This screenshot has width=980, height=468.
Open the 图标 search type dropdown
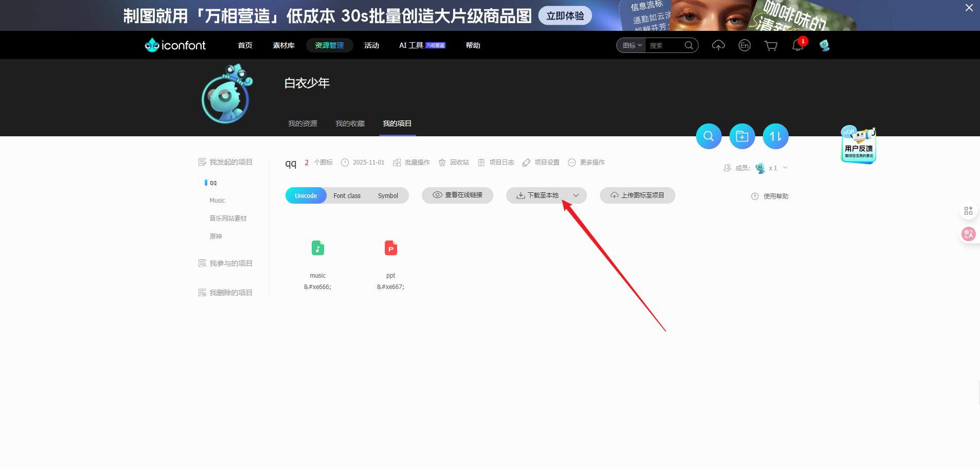[632, 46]
